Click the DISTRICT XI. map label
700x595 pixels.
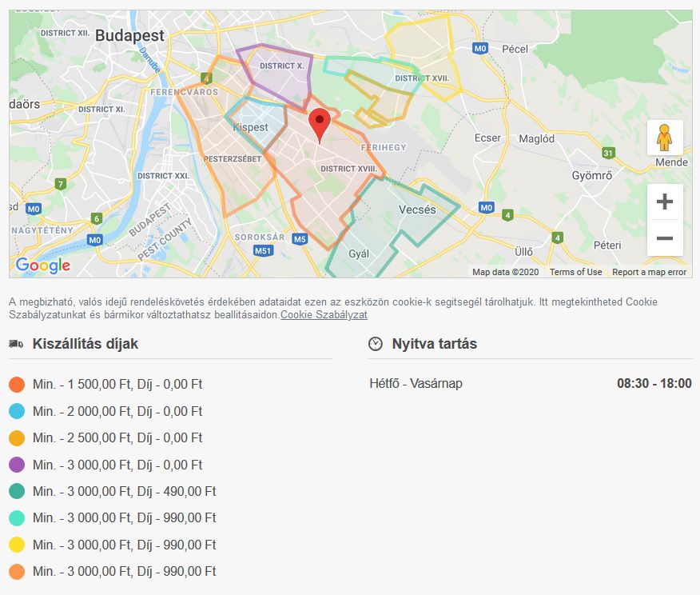pyautogui.click(x=101, y=110)
